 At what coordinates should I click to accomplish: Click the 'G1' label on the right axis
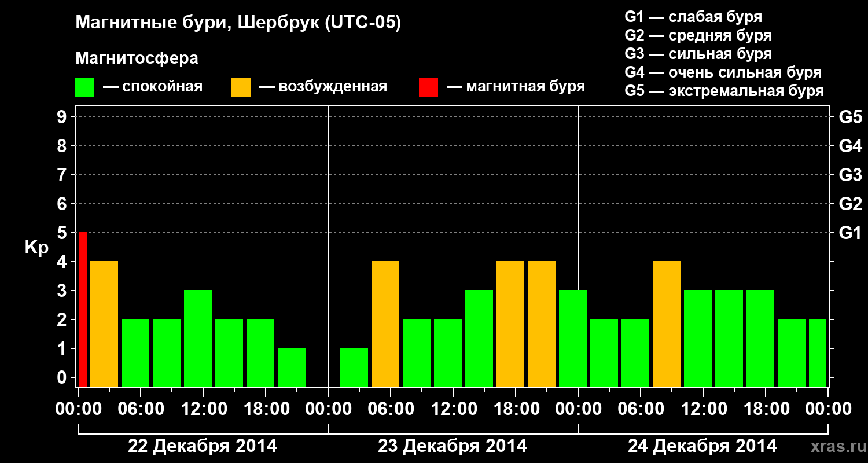[x=850, y=233]
